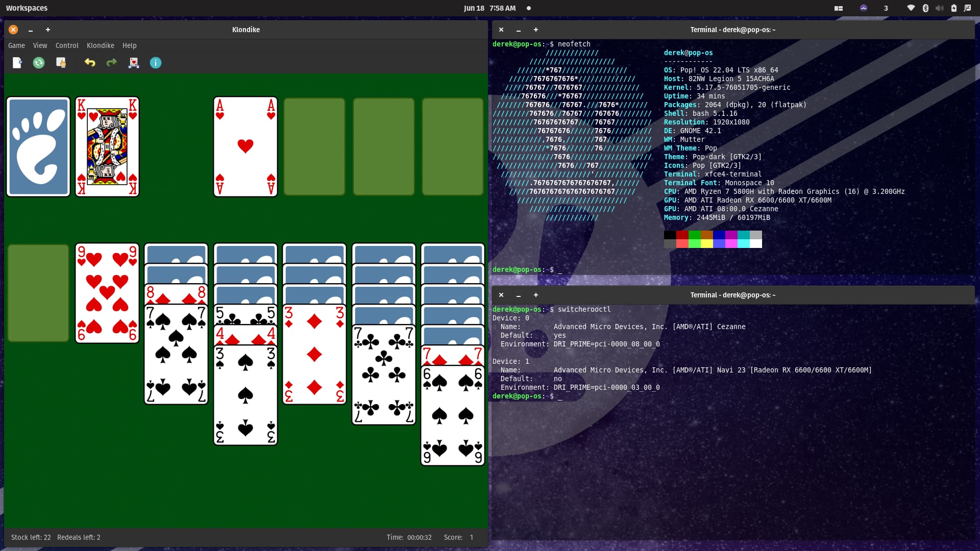Deal from the face-down stock pile
This screenshot has width=980, height=551.
pyautogui.click(x=38, y=146)
